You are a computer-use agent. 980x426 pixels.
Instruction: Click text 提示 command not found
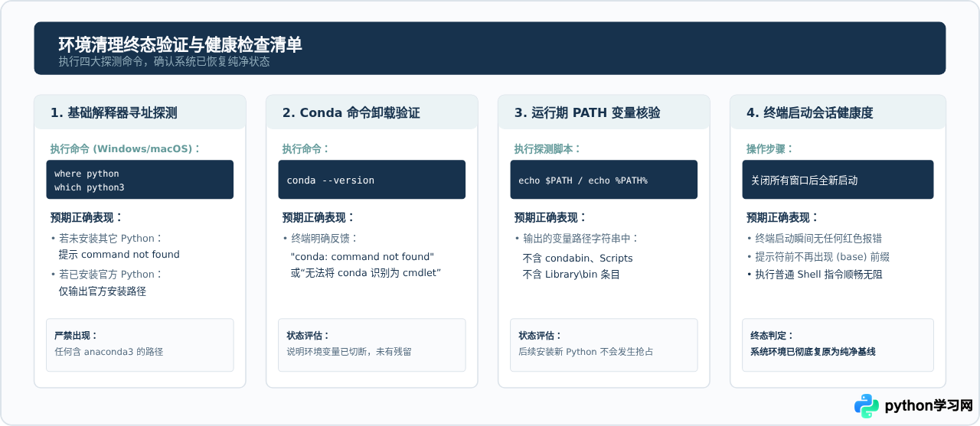click(x=119, y=255)
